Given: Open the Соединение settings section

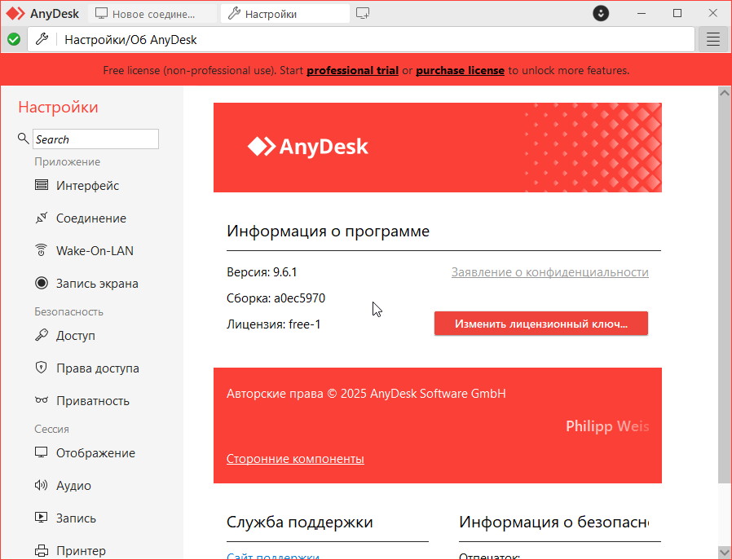Looking at the screenshot, I should [x=90, y=218].
